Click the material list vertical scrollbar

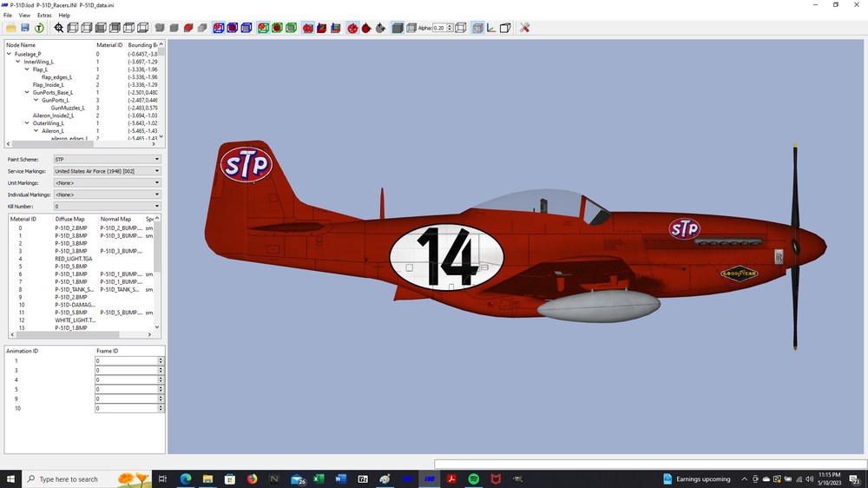click(157, 273)
